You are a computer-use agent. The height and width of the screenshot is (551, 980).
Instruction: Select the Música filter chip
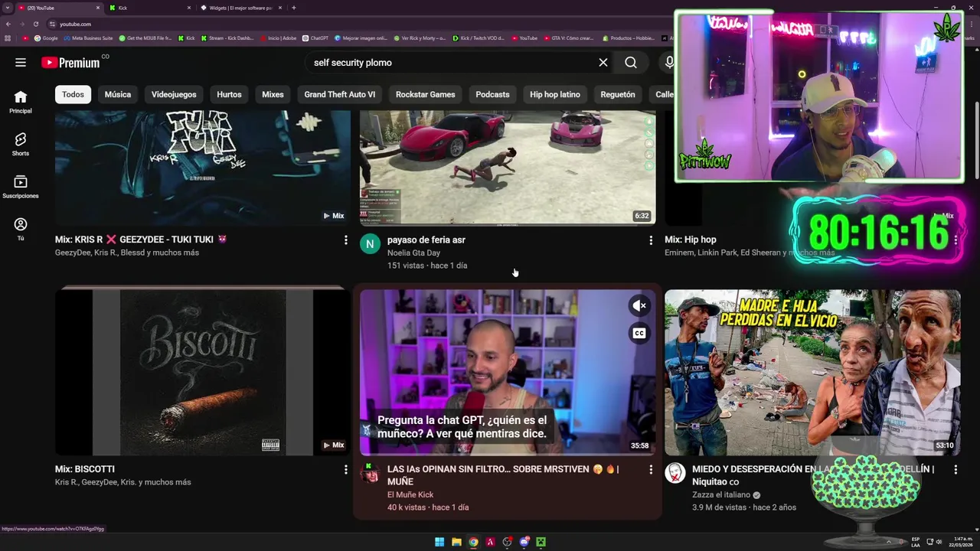[118, 94]
